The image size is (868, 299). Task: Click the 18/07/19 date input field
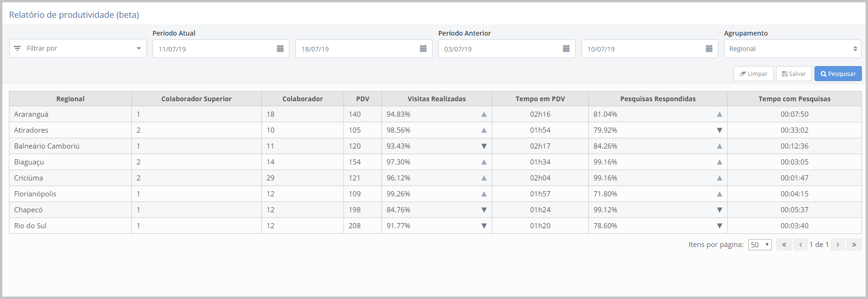[357, 49]
